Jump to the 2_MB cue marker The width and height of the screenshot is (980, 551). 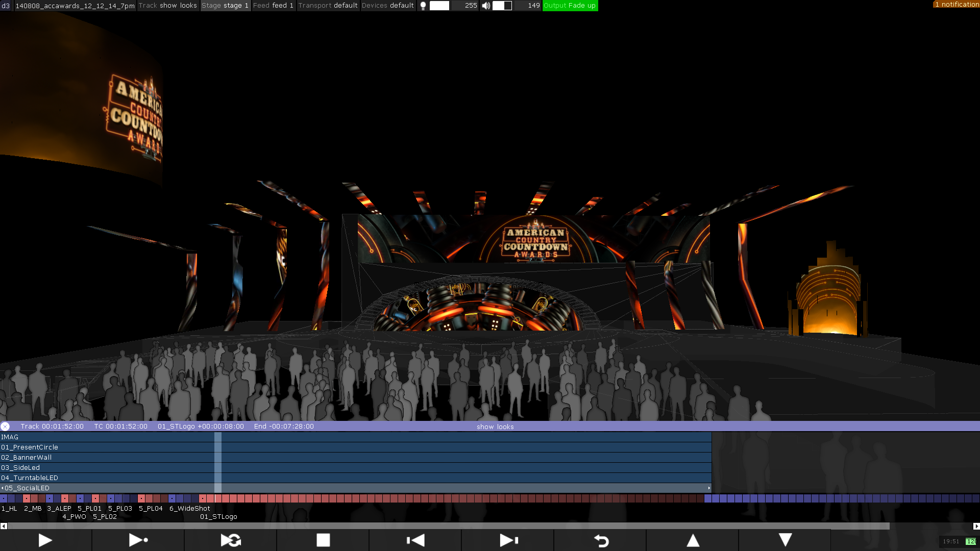click(33, 509)
